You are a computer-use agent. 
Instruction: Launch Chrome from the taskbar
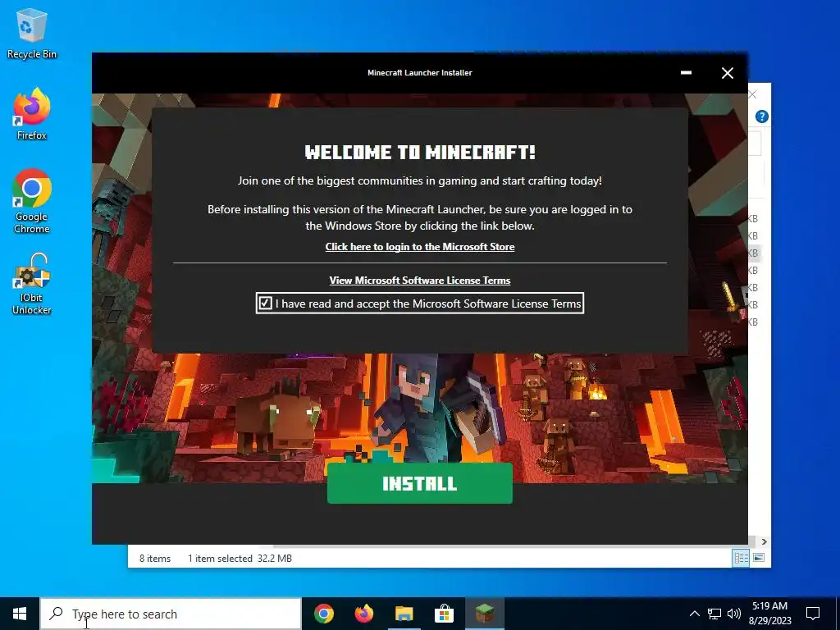323,614
